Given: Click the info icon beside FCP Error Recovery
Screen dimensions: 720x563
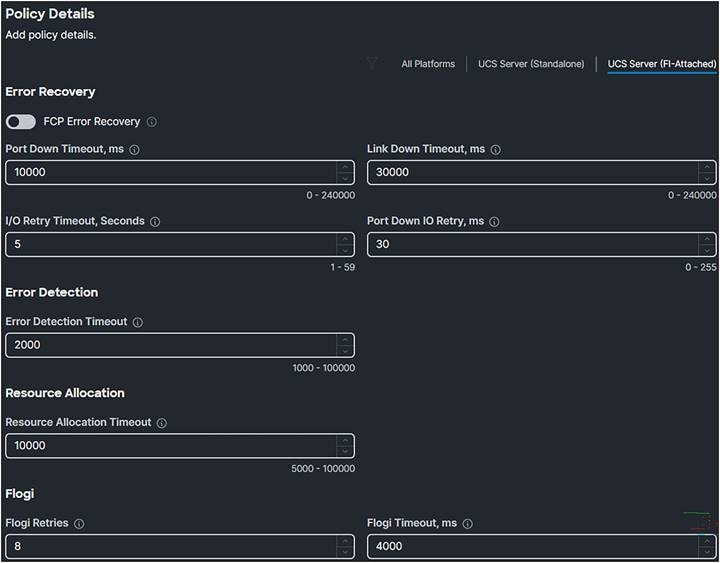Looking at the screenshot, I should (x=152, y=122).
